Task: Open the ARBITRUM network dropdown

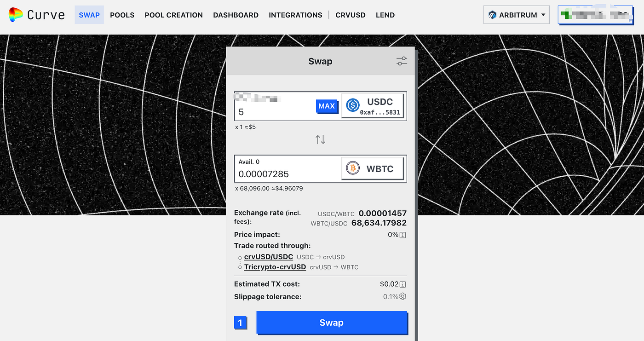Action: coord(516,14)
